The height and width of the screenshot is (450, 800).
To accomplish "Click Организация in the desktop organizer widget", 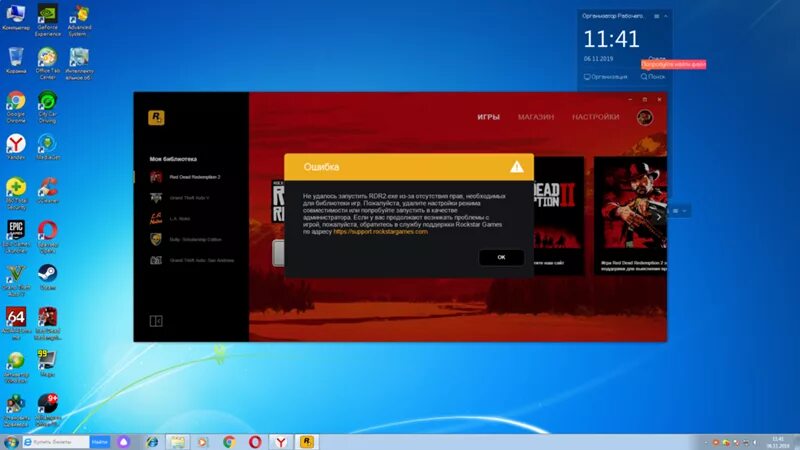I will [606, 77].
